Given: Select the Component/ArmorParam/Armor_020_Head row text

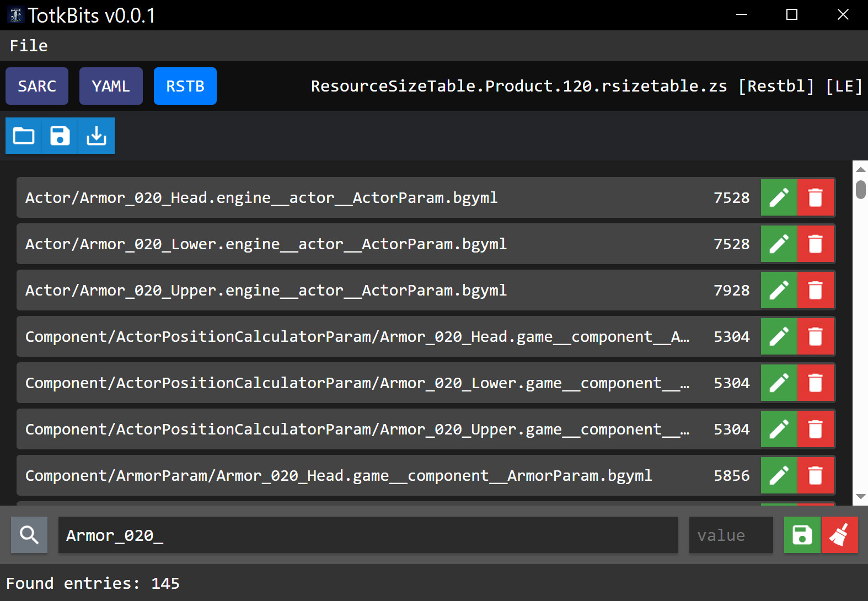Looking at the screenshot, I should coord(339,475).
